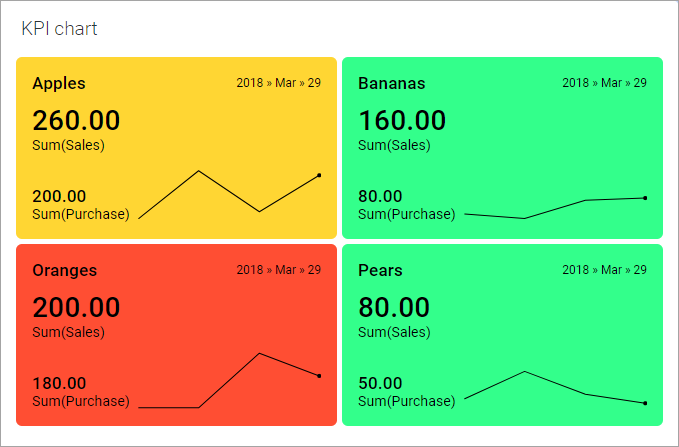Select the Oranges tile heading
The width and height of the screenshot is (679, 447).
tap(65, 270)
